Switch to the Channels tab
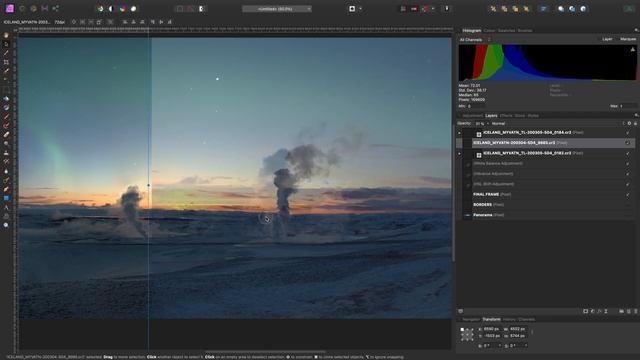This screenshot has height=360, width=640. (527, 320)
